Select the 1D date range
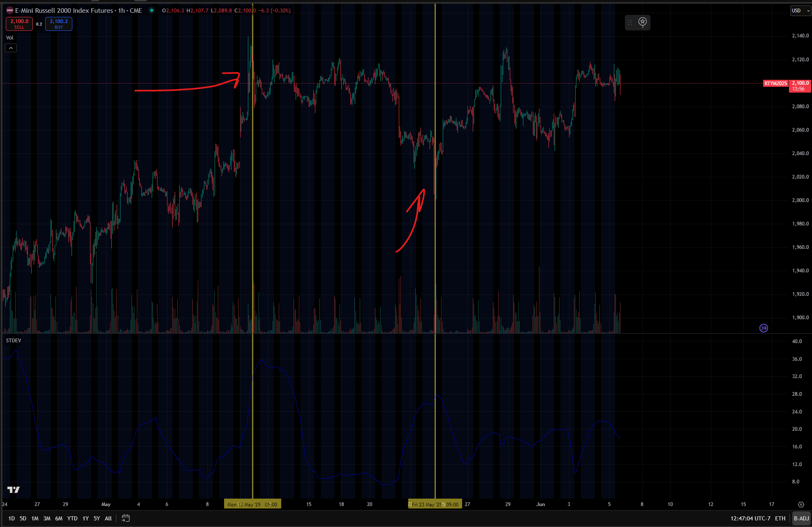This screenshot has width=812, height=527. (12, 518)
